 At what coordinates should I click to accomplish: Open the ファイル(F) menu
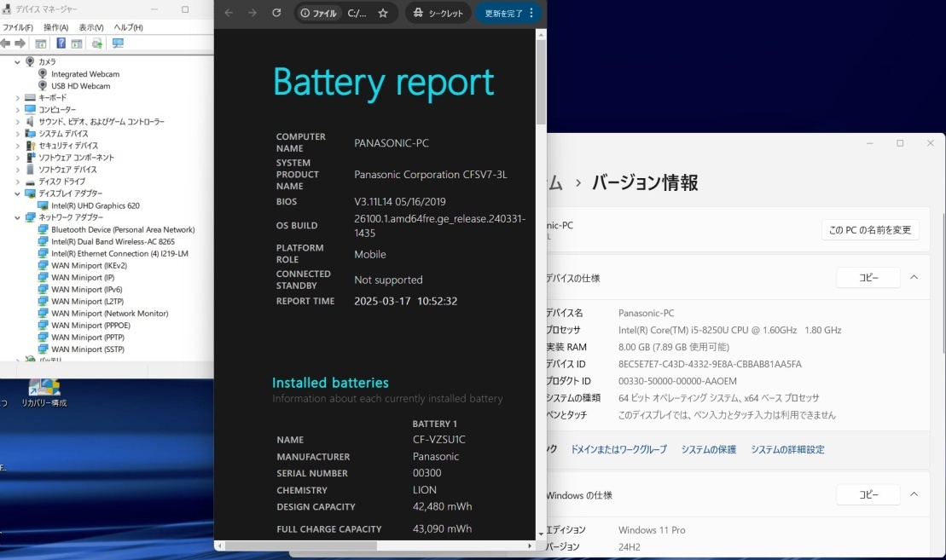coord(18,28)
